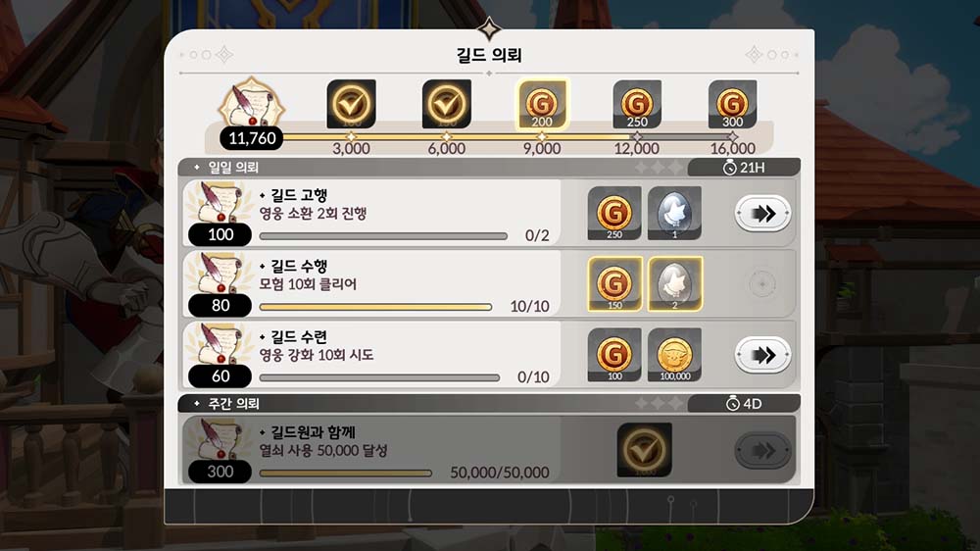View the 250 guild coin reward of 길드 고행
This screenshot has height=551, width=980.
614,214
